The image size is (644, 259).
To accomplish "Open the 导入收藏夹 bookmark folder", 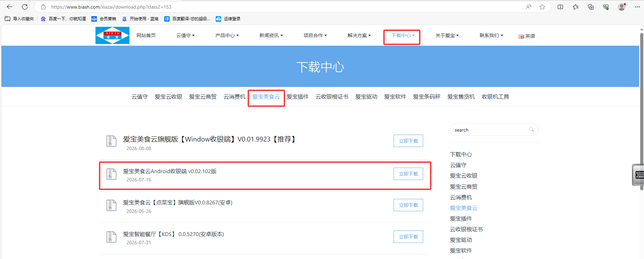I will point(19,19).
